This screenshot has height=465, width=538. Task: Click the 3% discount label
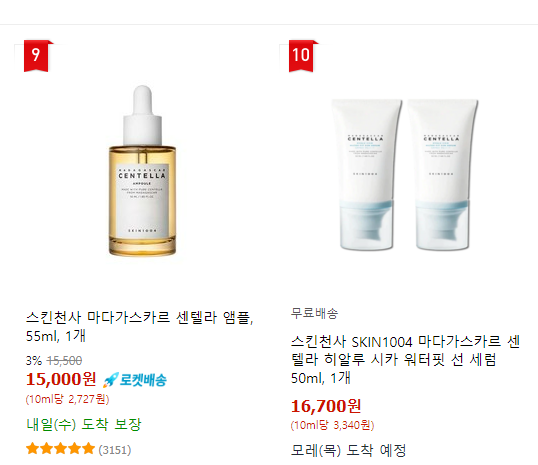(34, 361)
